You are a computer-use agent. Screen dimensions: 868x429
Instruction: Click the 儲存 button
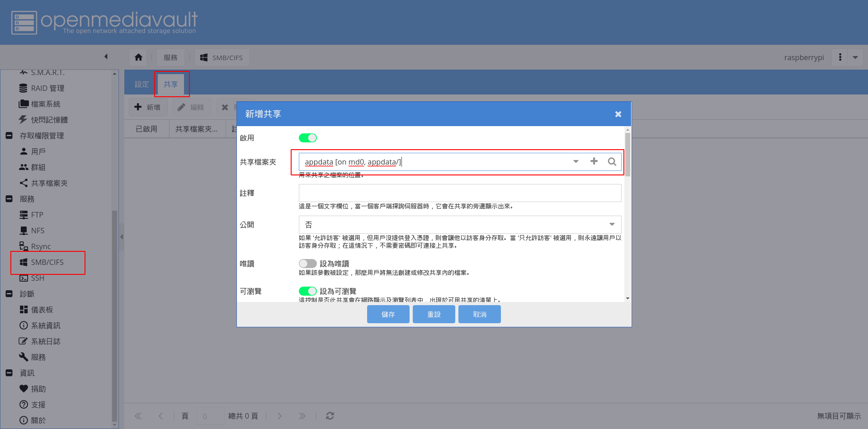(388, 314)
